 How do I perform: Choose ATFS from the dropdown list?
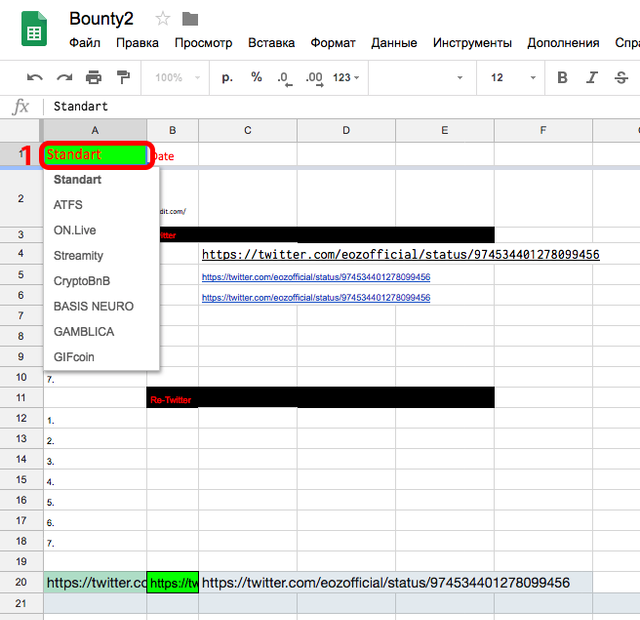(x=101, y=204)
